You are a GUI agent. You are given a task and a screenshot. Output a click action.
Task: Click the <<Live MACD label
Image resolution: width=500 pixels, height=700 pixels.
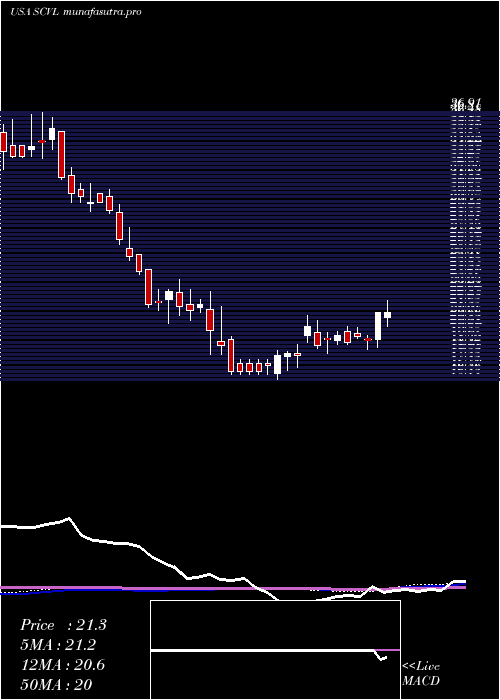(421, 674)
